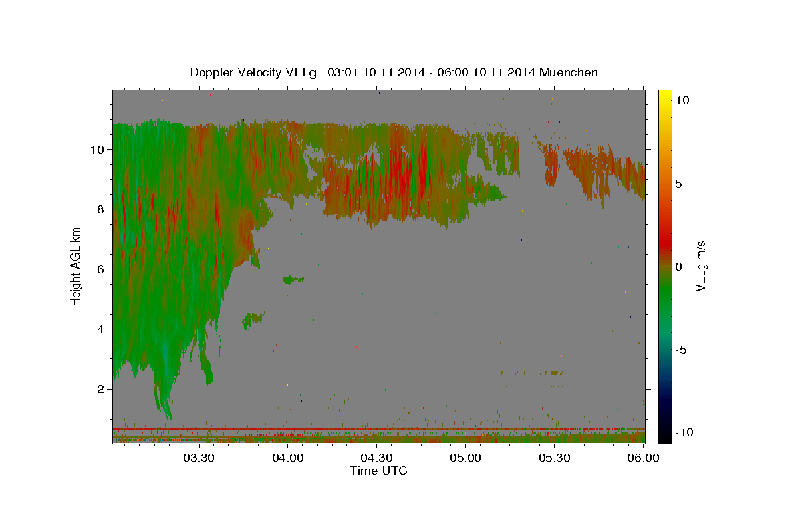Click the small green echo patch near 5.7 km
798x532 pixels.
pyautogui.click(x=292, y=279)
